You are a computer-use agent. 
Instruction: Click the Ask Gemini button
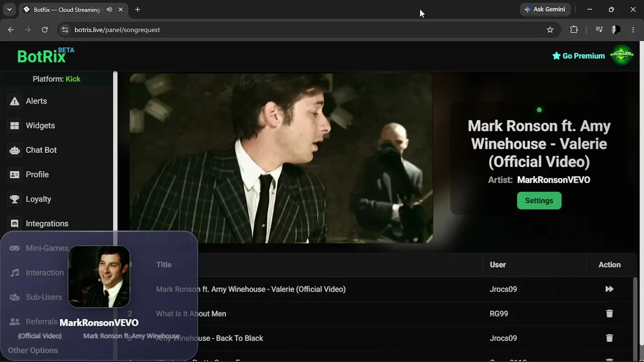pos(544,10)
